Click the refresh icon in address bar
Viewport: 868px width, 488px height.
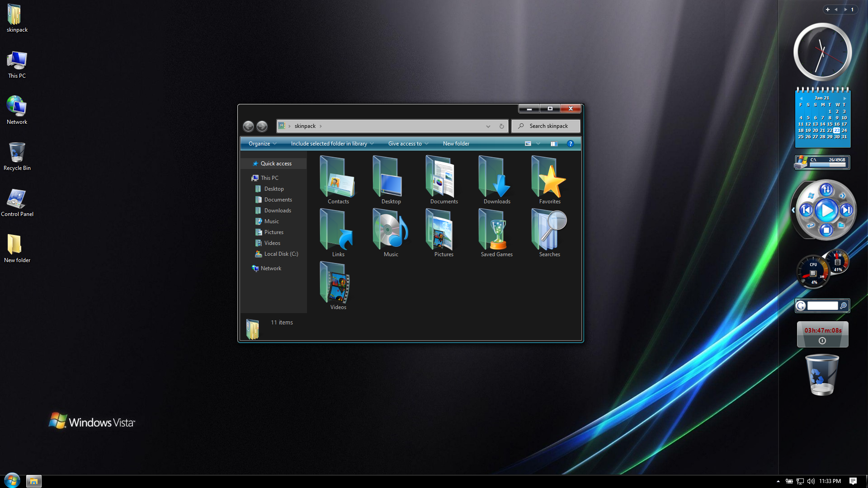(501, 126)
